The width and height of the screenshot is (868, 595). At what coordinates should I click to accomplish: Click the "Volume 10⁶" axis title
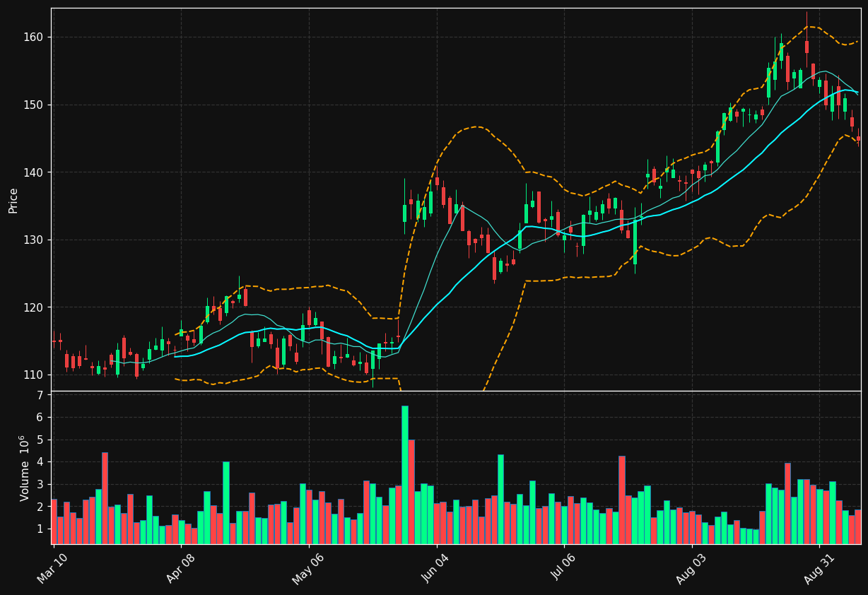point(25,468)
